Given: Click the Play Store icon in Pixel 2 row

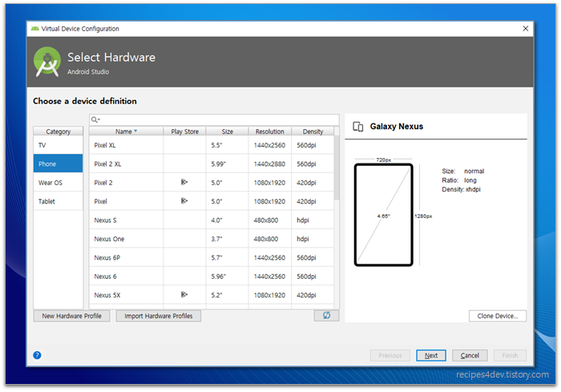Looking at the screenshot, I should (184, 182).
